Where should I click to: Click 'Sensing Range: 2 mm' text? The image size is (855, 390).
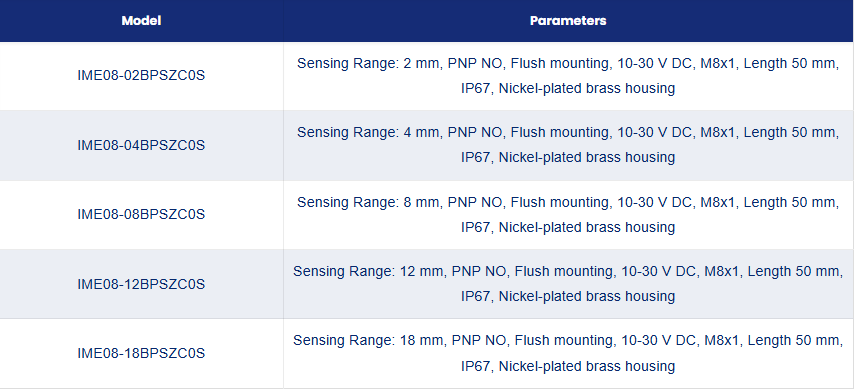click(368, 64)
